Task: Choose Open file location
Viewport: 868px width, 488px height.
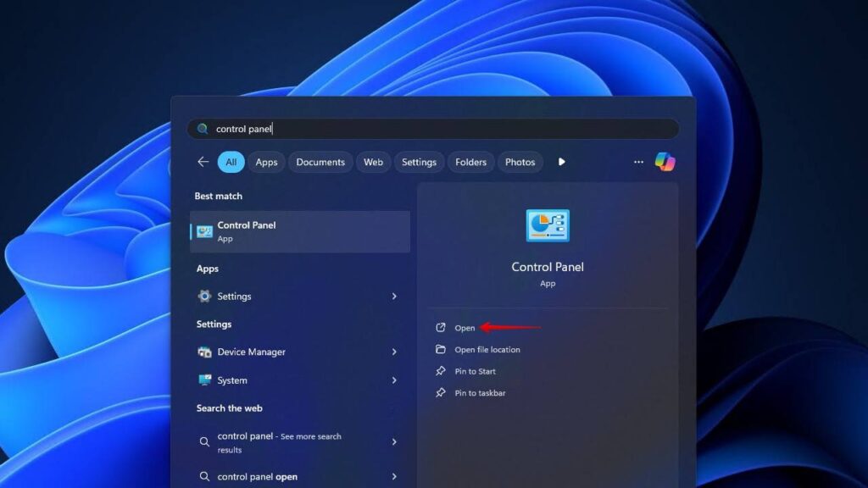Action: click(x=487, y=350)
